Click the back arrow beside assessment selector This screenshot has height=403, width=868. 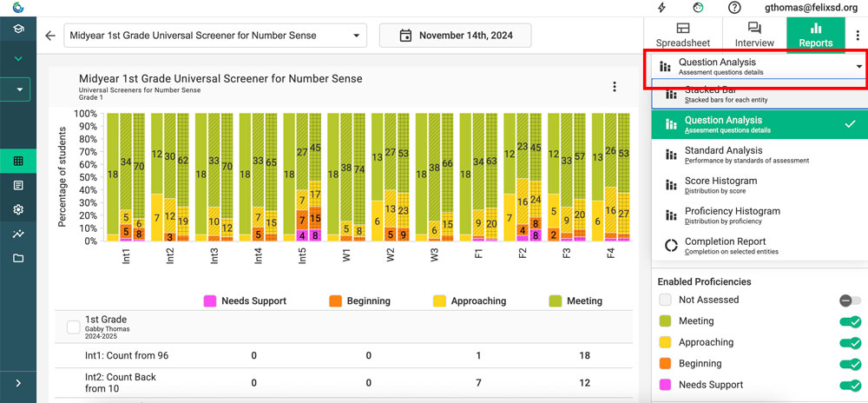tap(50, 36)
